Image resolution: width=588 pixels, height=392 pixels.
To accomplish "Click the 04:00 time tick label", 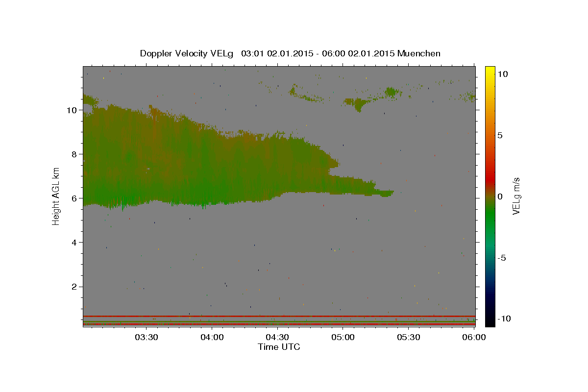I will click(x=212, y=337).
